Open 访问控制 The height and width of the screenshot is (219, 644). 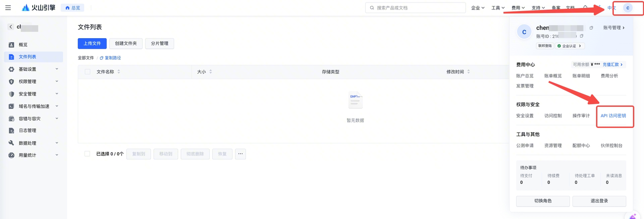coord(553,116)
